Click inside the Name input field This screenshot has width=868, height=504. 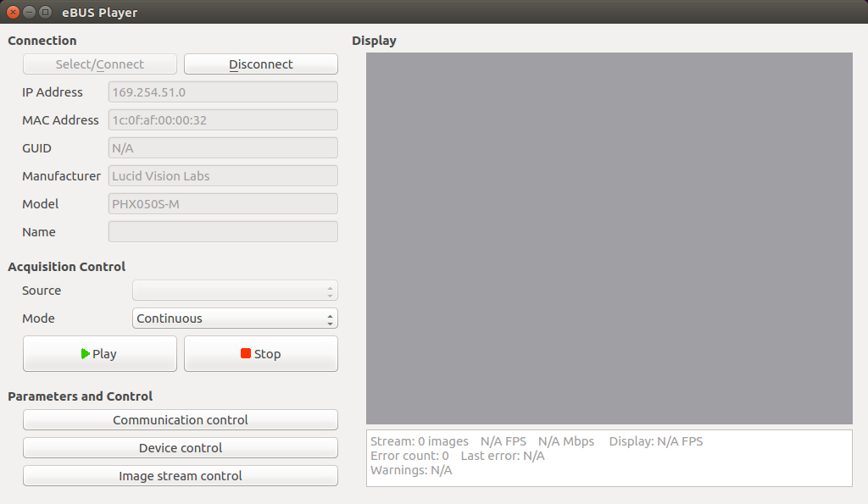222,231
